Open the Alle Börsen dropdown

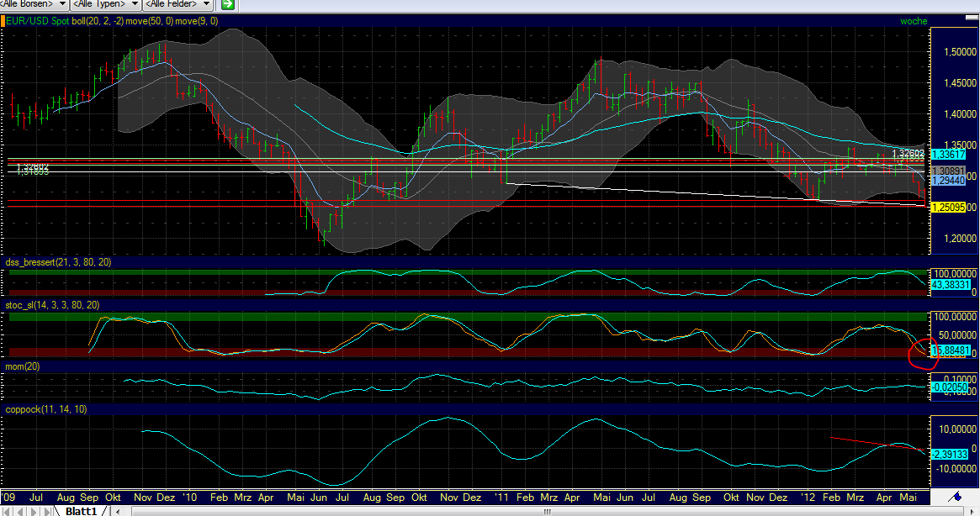tap(34, 4)
